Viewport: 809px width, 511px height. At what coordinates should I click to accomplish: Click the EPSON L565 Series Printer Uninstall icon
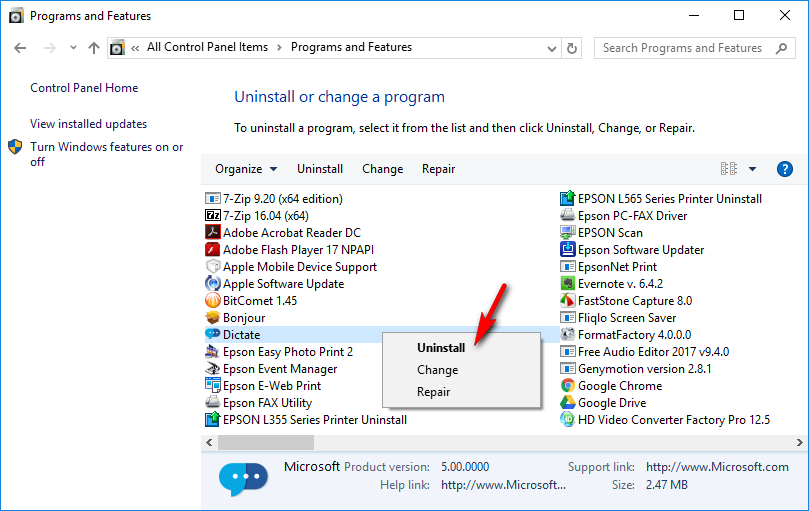coord(568,199)
